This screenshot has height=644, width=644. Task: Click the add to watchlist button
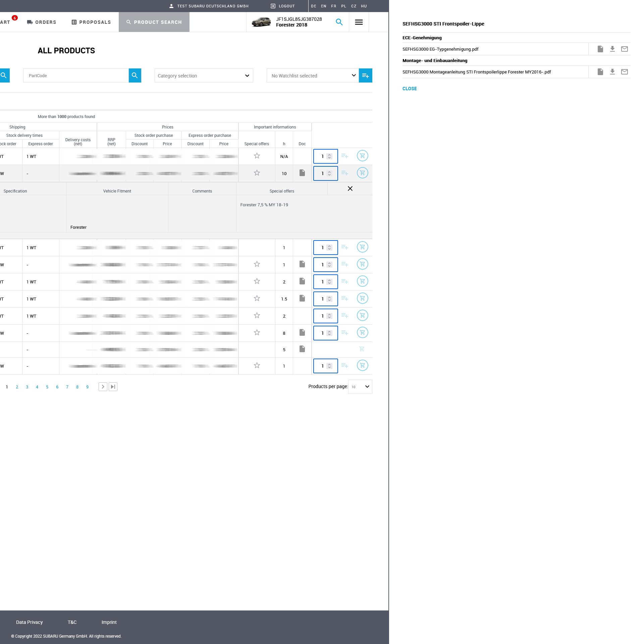(365, 75)
